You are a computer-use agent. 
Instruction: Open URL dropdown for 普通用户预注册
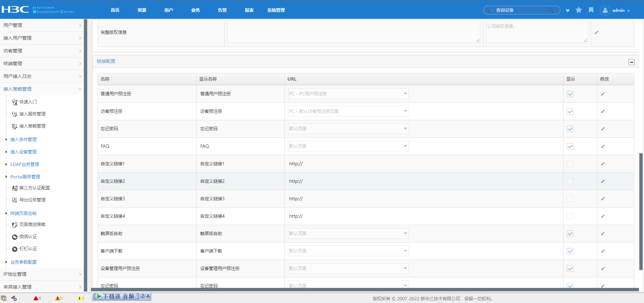348,94
